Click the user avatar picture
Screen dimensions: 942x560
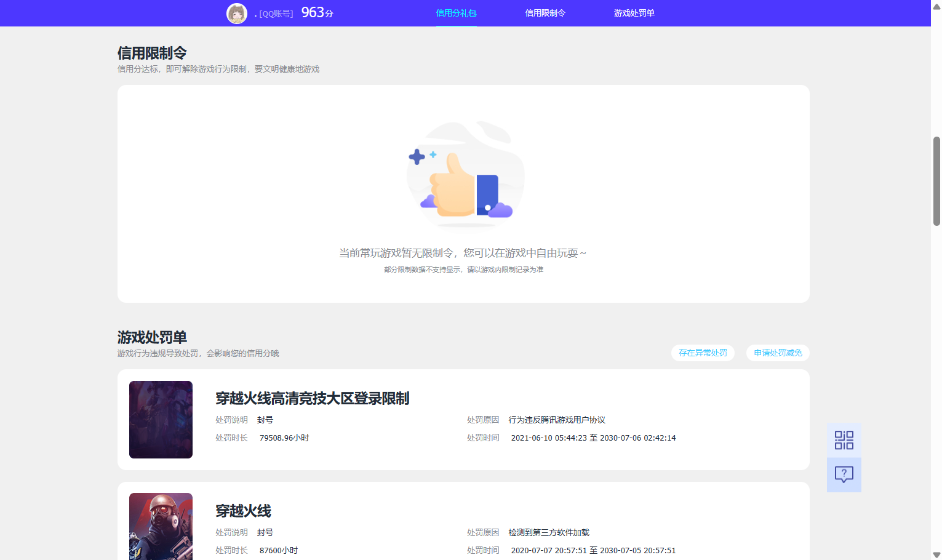click(237, 14)
